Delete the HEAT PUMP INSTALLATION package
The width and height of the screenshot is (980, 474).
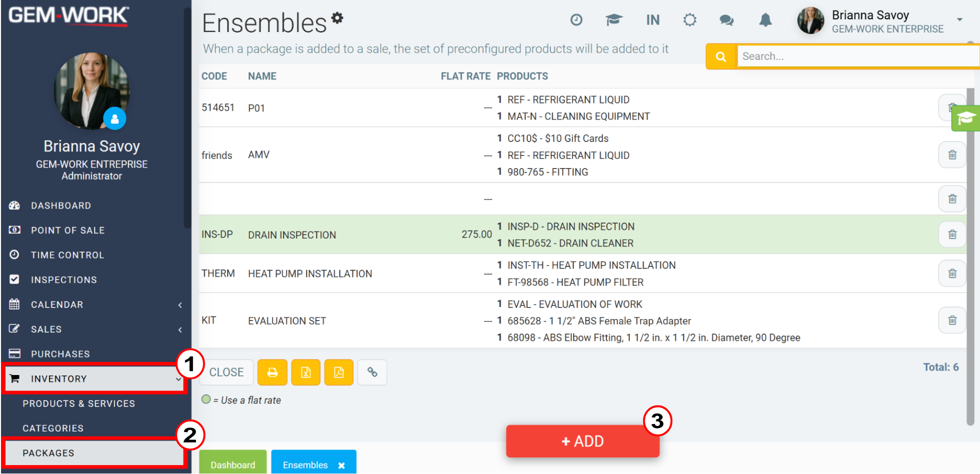coord(952,273)
